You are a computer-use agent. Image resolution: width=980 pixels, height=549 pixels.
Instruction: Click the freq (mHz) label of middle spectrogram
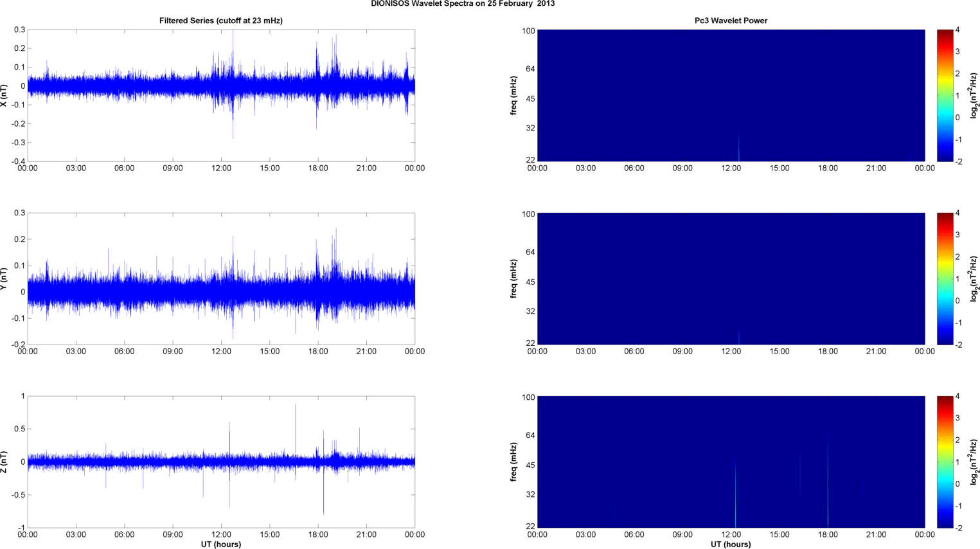[514, 278]
